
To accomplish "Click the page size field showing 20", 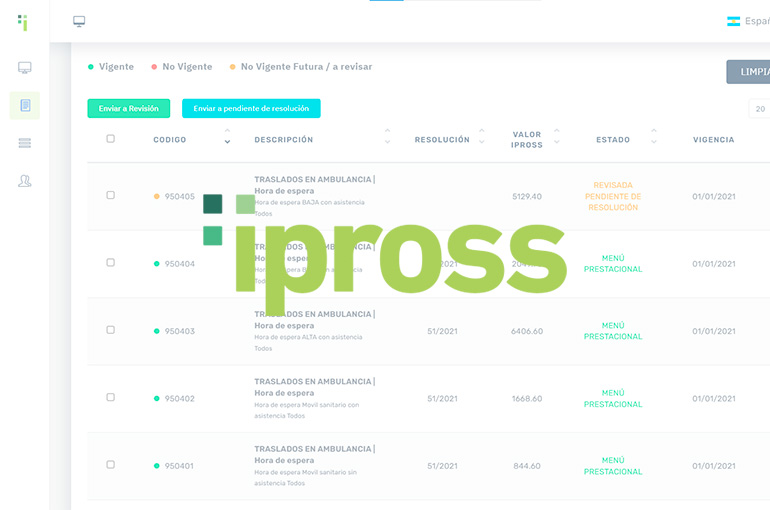I will [x=760, y=109].
